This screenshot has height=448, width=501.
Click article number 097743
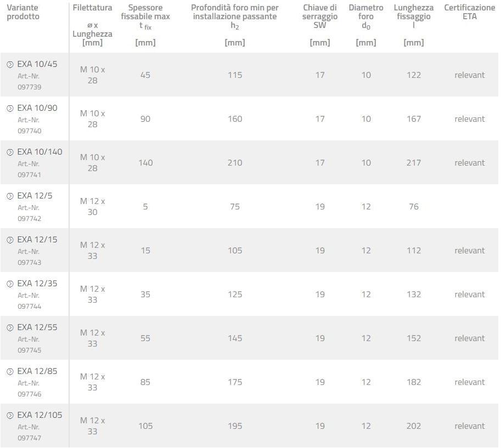point(29,263)
